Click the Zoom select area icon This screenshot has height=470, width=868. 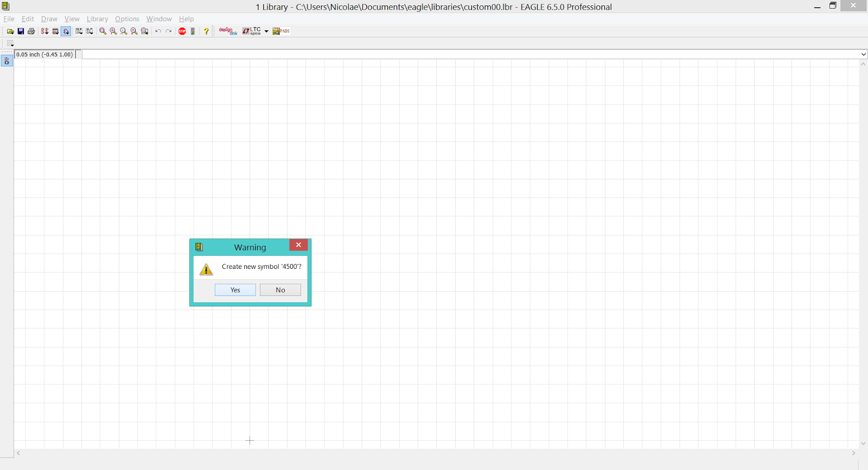145,31
